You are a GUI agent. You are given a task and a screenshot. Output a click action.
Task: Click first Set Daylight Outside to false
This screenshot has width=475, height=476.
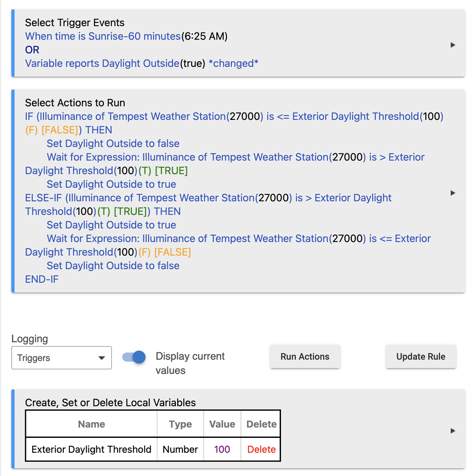(113, 144)
